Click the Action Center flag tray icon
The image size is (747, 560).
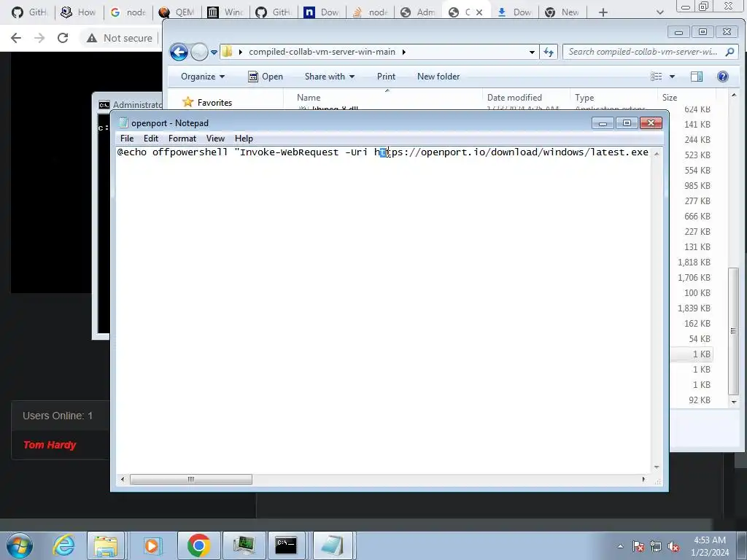[638, 546]
